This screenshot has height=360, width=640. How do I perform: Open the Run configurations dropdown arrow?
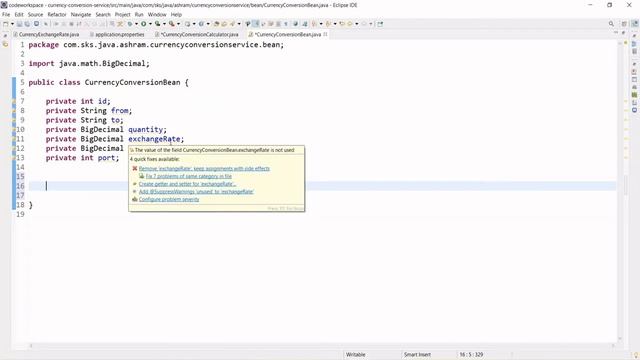point(150,24)
